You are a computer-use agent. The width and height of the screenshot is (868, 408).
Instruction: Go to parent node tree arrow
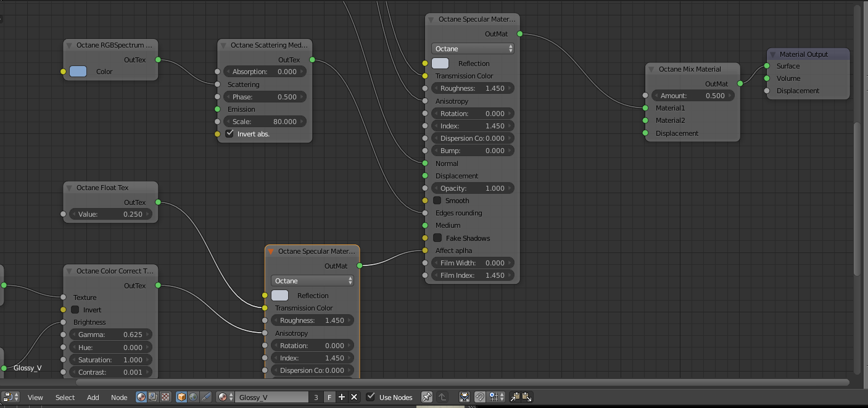(442, 397)
